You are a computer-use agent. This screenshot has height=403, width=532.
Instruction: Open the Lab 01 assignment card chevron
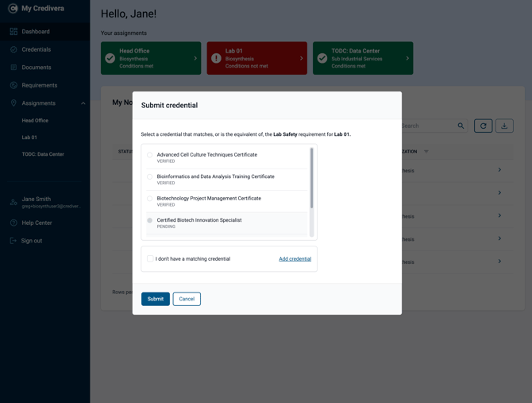click(x=301, y=58)
